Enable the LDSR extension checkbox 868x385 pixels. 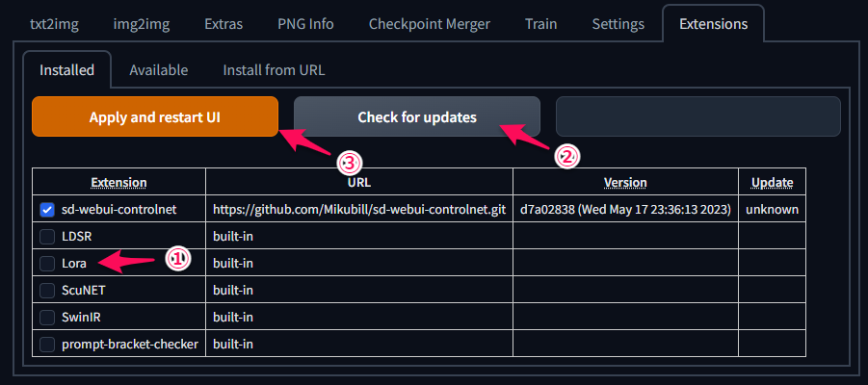[x=47, y=237]
